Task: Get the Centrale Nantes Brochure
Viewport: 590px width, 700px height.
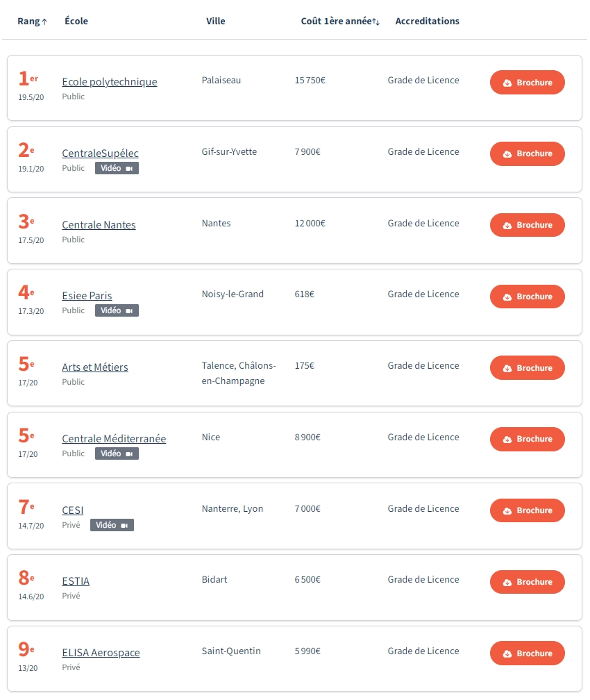Action: pos(528,225)
